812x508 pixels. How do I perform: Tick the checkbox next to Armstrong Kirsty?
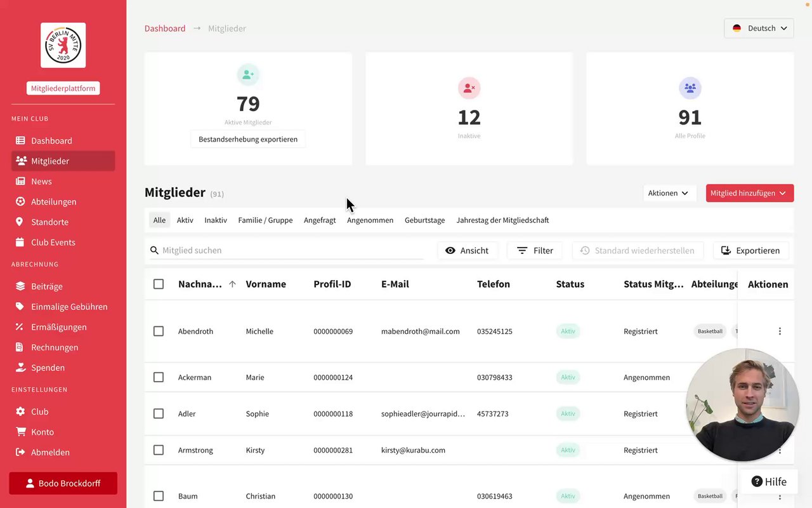(159, 450)
